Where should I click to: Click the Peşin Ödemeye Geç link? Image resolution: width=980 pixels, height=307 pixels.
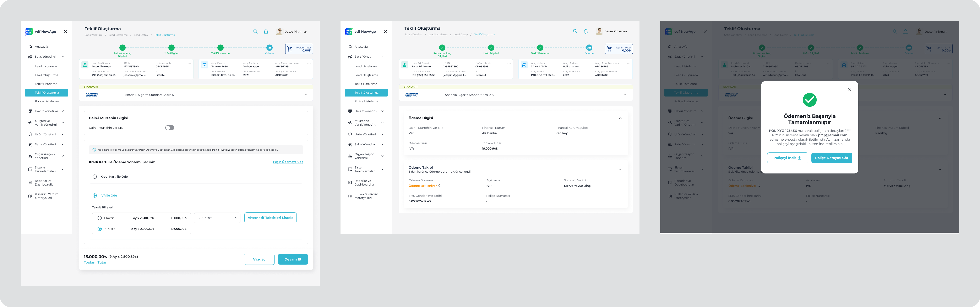coord(288,162)
